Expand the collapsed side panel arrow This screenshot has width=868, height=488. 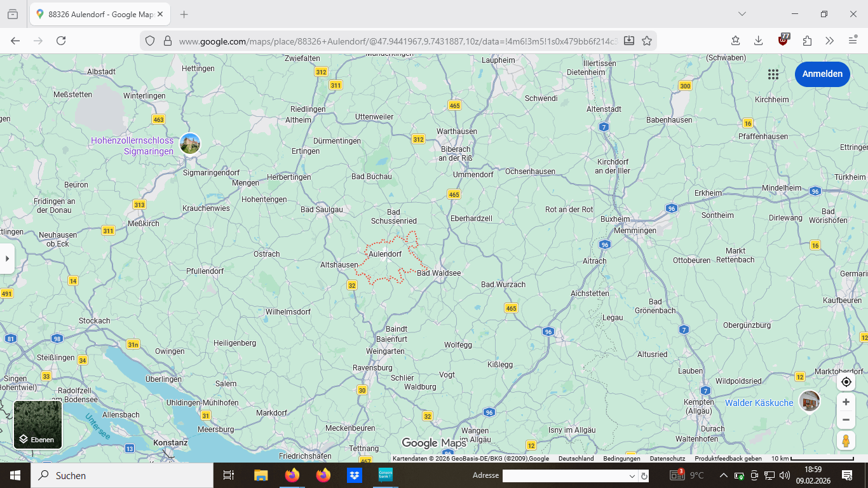click(7, 259)
